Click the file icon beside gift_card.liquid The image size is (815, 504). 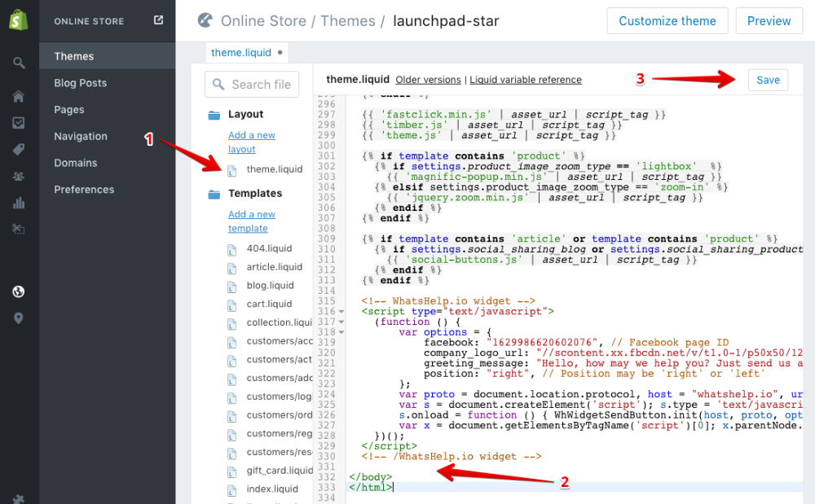(231, 471)
